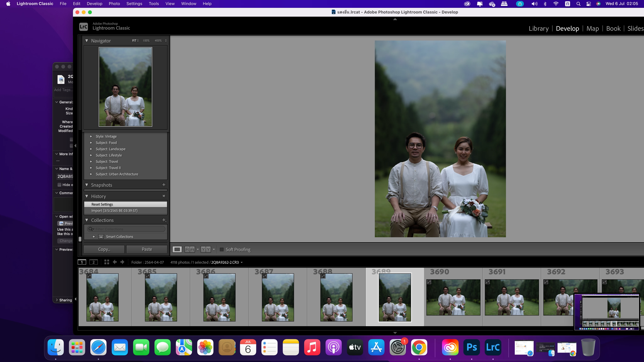Select the Y|Y reference view icon
This screenshot has width=644, height=362.
click(x=205, y=249)
